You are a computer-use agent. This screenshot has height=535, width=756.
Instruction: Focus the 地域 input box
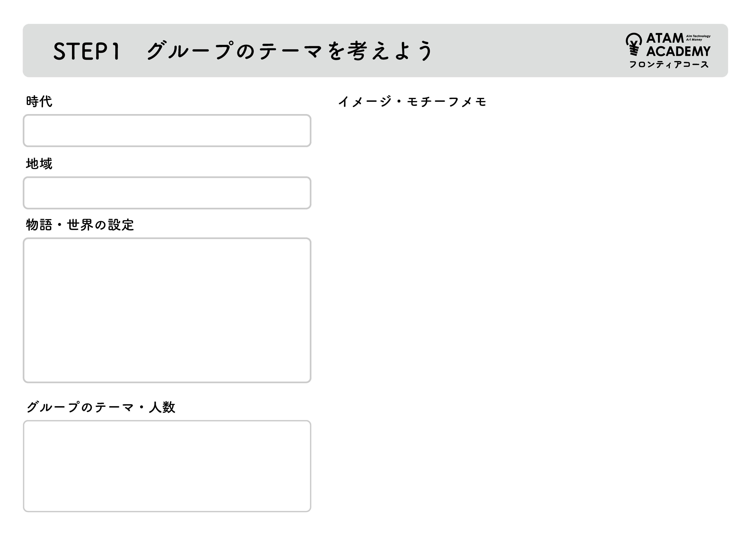(x=167, y=193)
